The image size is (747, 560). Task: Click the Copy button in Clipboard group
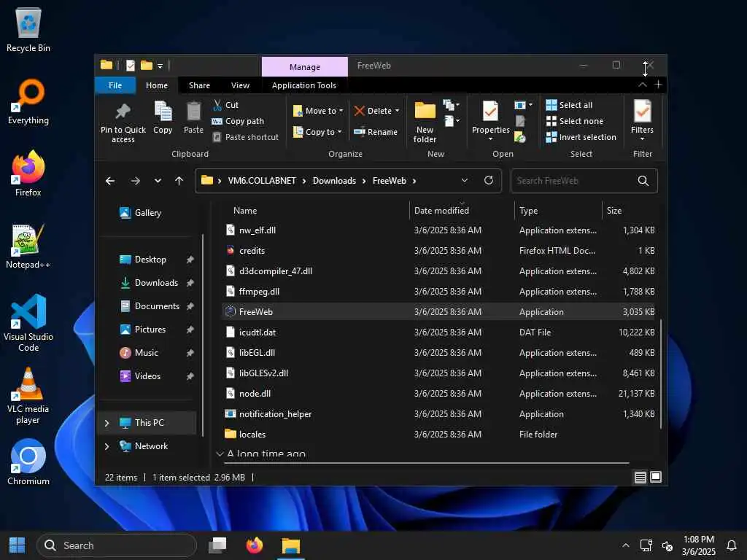(x=163, y=117)
